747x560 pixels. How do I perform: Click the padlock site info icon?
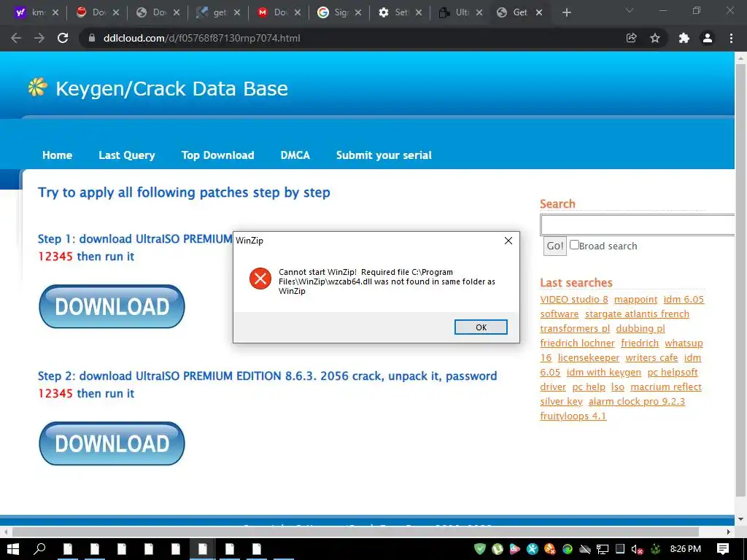tap(92, 38)
